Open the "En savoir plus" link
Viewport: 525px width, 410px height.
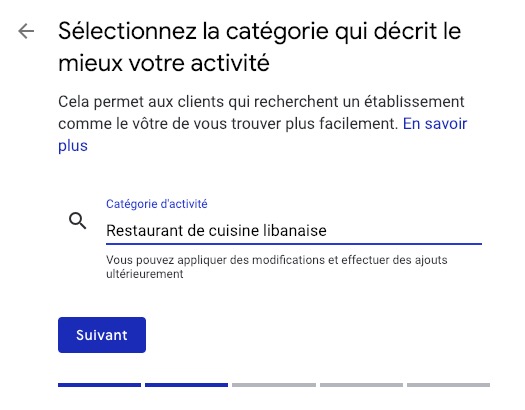[x=435, y=124]
